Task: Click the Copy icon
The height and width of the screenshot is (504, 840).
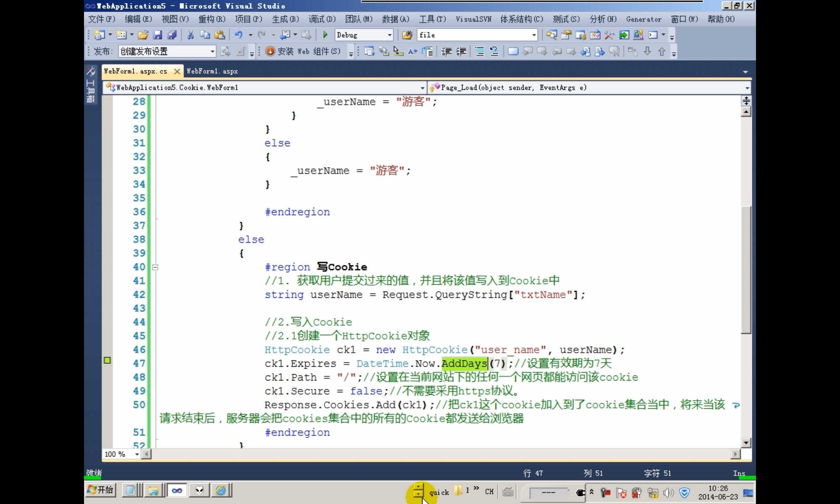Action: tap(205, 35)
